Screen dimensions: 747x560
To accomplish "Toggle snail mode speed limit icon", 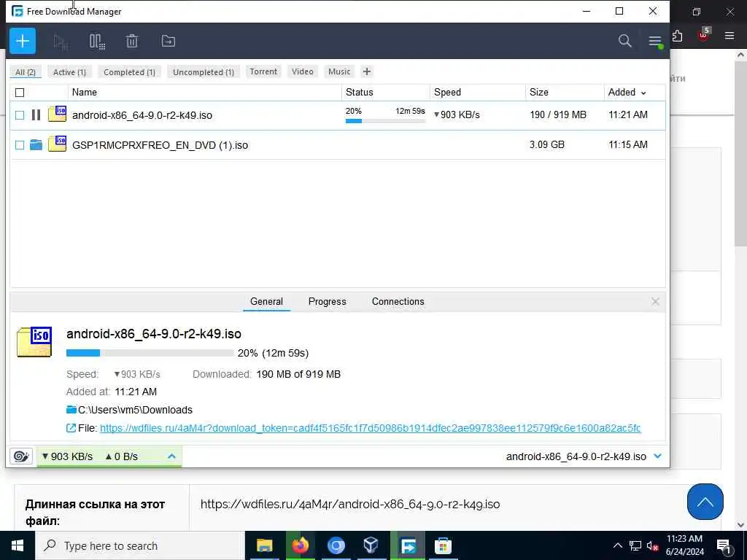I will pyautogui.click(x=21, y=456).
